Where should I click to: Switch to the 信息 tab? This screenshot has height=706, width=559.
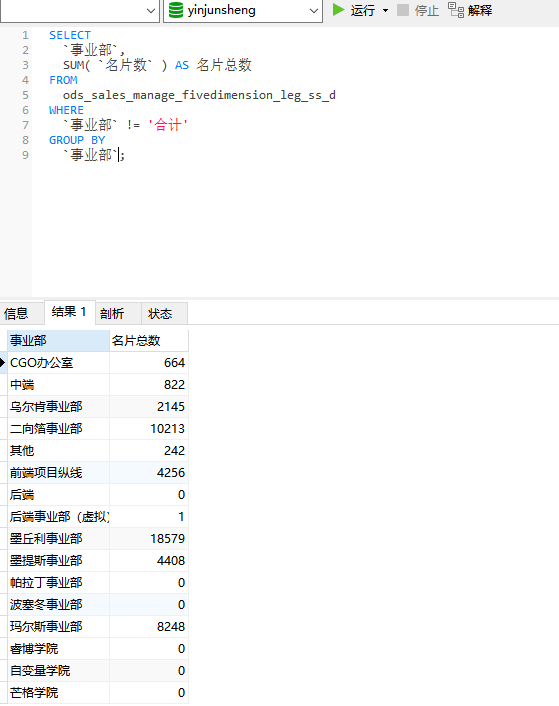point(16,313)
